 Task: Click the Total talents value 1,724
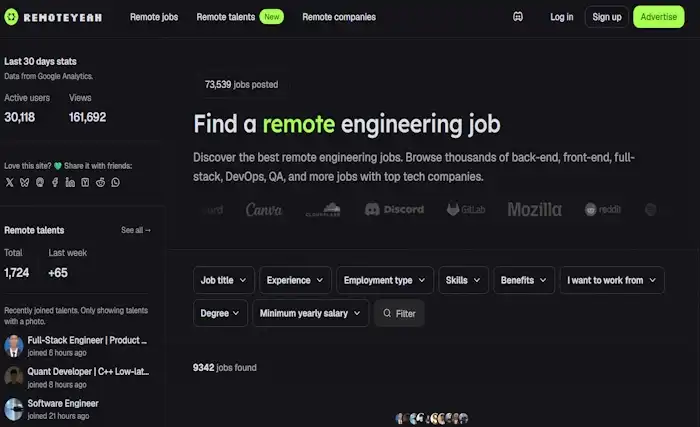click(x=17, y=272)
